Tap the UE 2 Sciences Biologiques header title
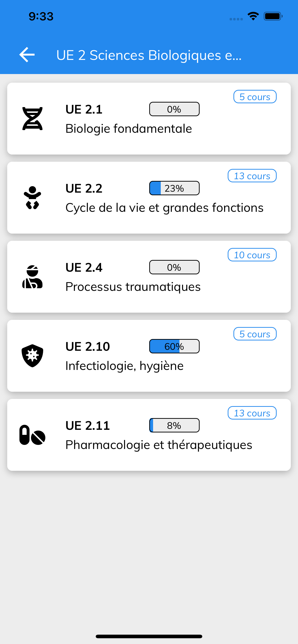Image resolution: width=298 pixels, height=644 pixels. click(149, 55)
